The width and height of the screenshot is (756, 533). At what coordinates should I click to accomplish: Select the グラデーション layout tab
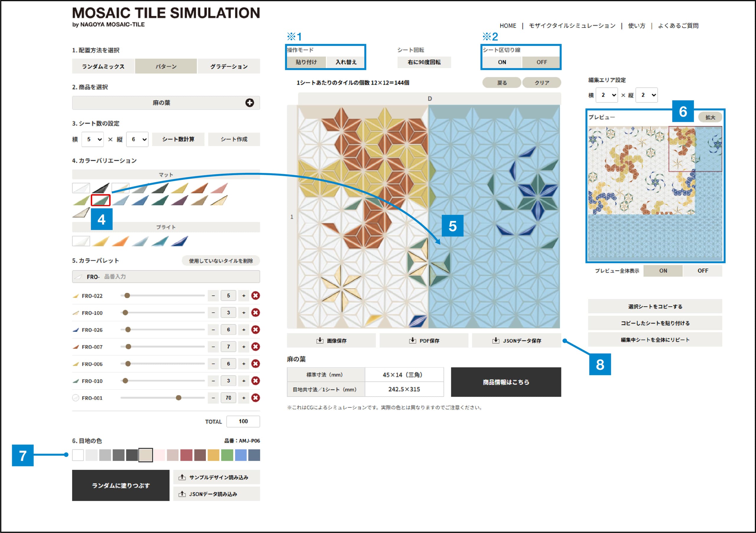pos(229,66)
